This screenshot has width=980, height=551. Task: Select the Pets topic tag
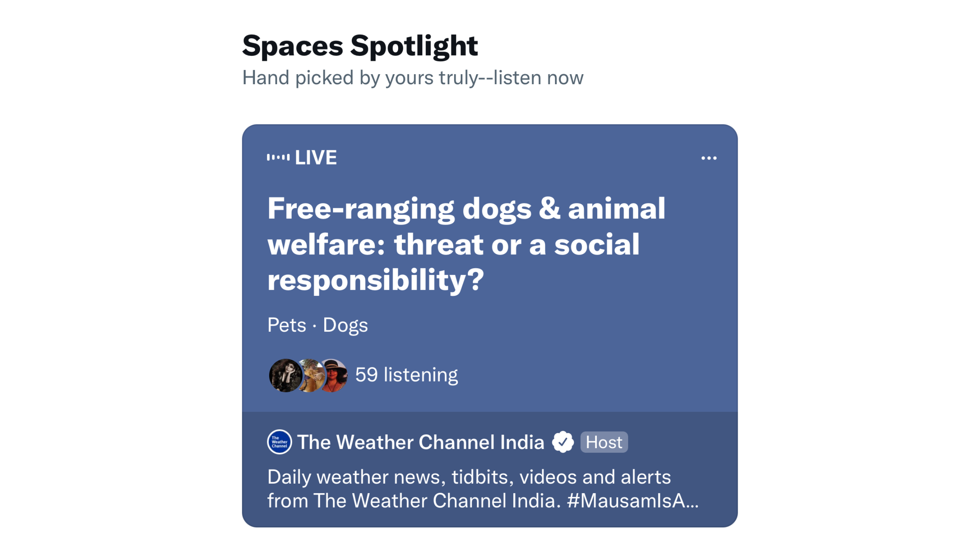pos(287,325)
